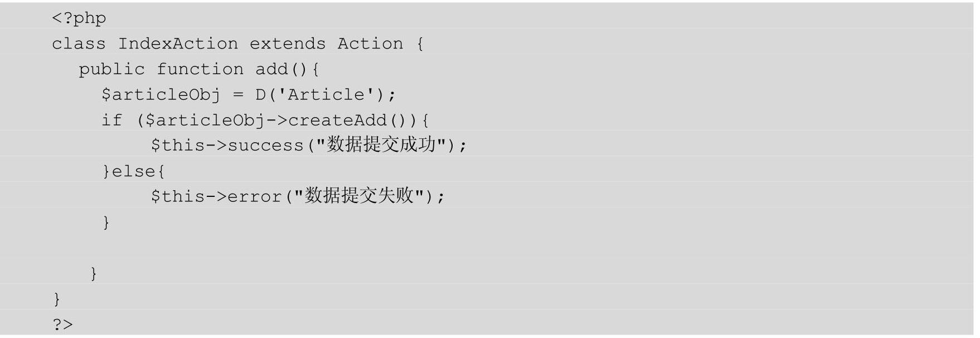
Task: Click the brace closing the else block
Action: click(x=106, y=223)
